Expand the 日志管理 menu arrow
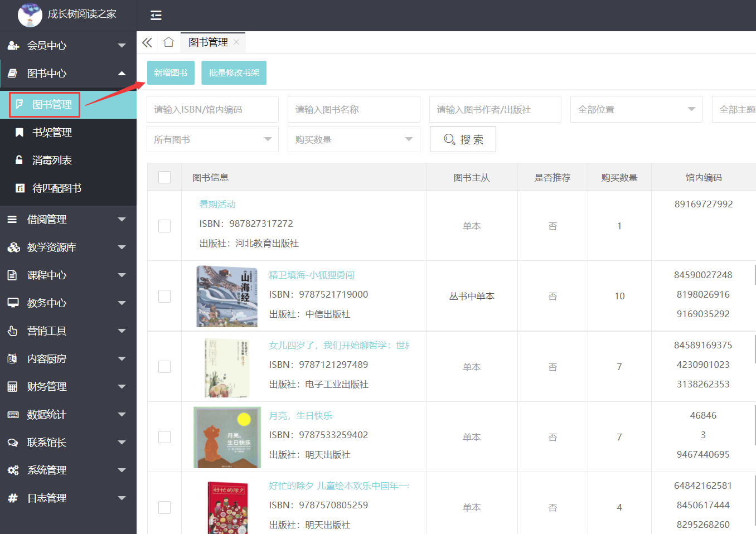This screenshot has height=534, width=756. [x=122, y=498]
